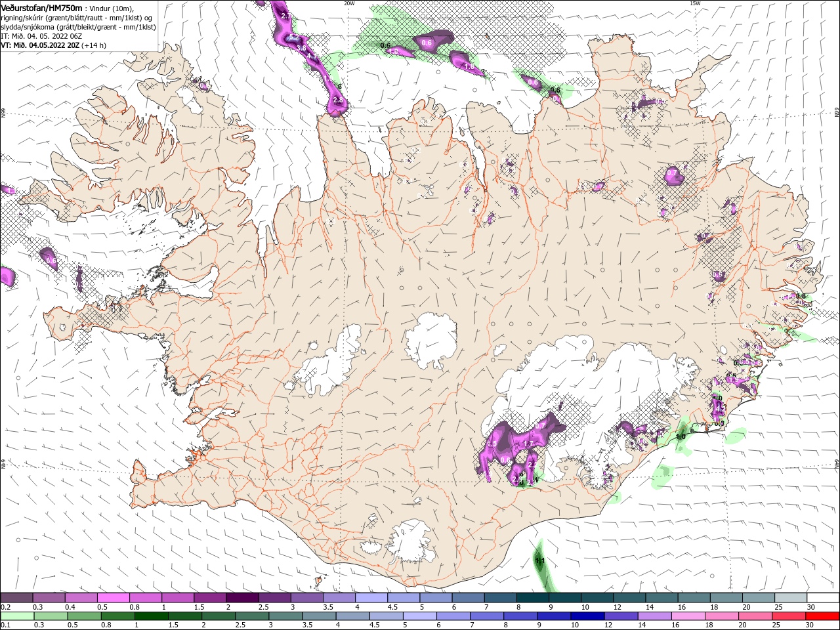Image resolution: width=840 pixels, height=630 pixels.
Task: Click the top-row lavender swatch between 4 and 4.5
Action: coord(371,597)
